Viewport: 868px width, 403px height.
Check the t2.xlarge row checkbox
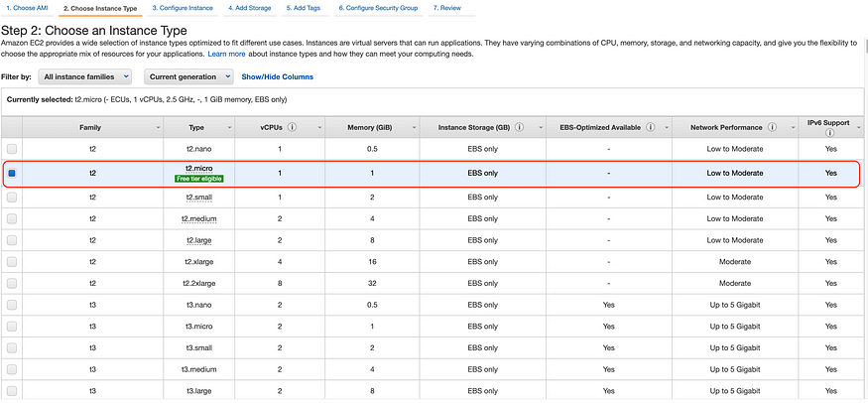tap(12, 262)
